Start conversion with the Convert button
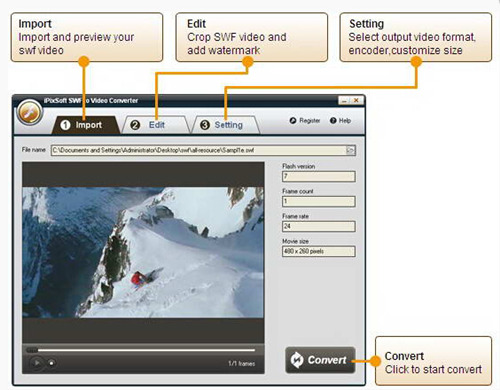500x390 pixels. (320, 360)
